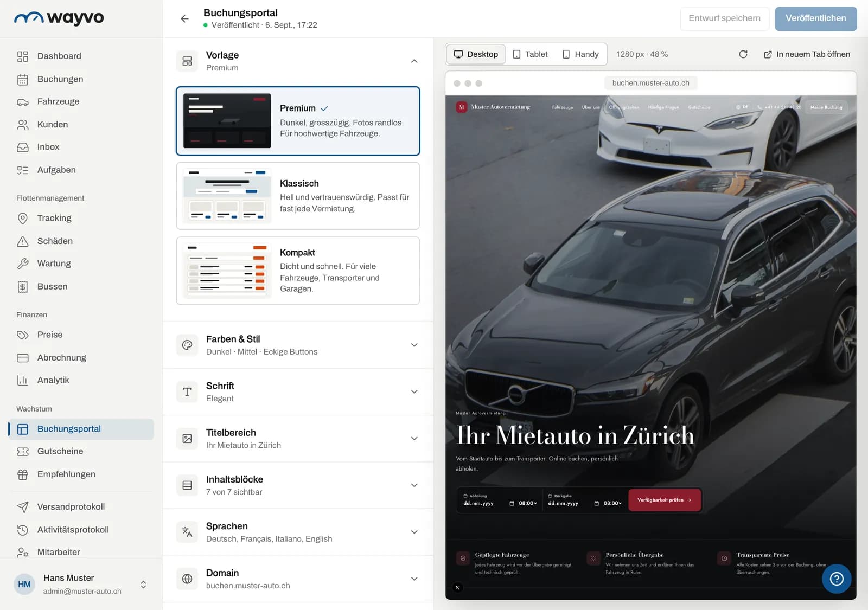Open Abrechnung billing section

(81, 358)
